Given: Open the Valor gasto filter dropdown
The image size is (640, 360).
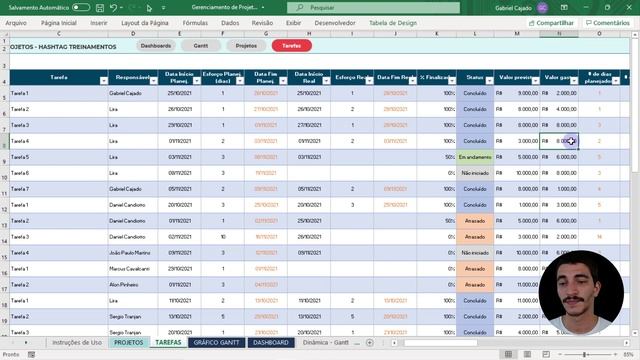Looking at the screenshot, I should pyautogui.click(x=574, y=81).
